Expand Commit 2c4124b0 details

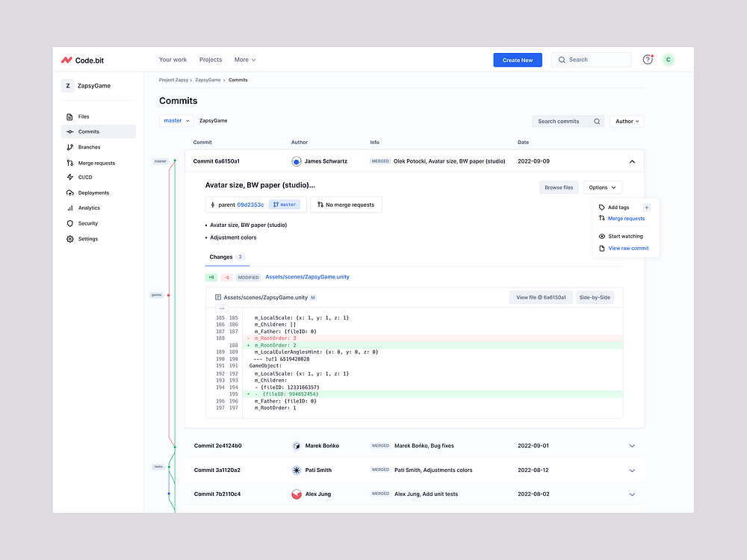pyautogui.click(x=632, y=446)
